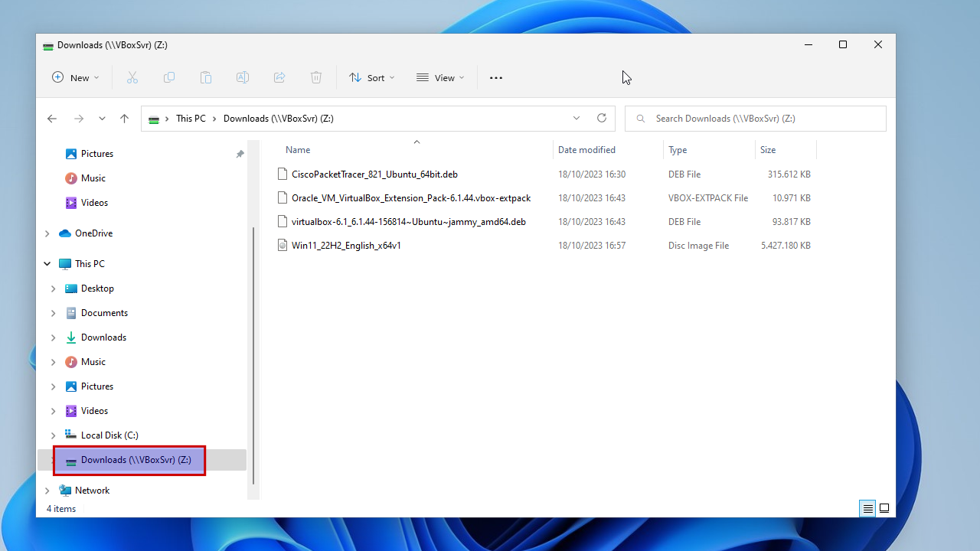Open address bar history dropdown chevron

577,118
